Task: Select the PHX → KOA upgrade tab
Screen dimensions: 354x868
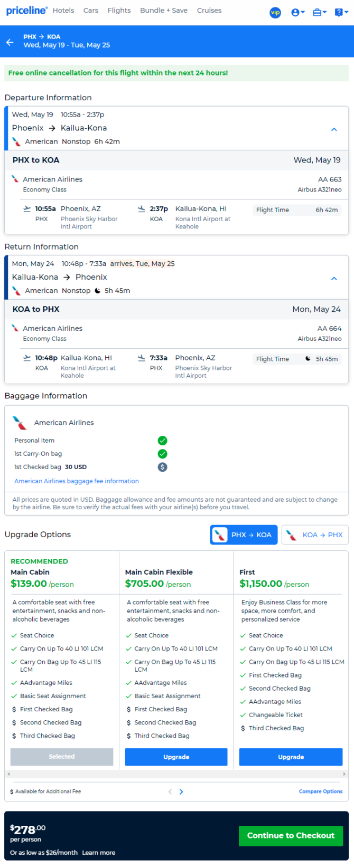Action: [x=244, y=535]
